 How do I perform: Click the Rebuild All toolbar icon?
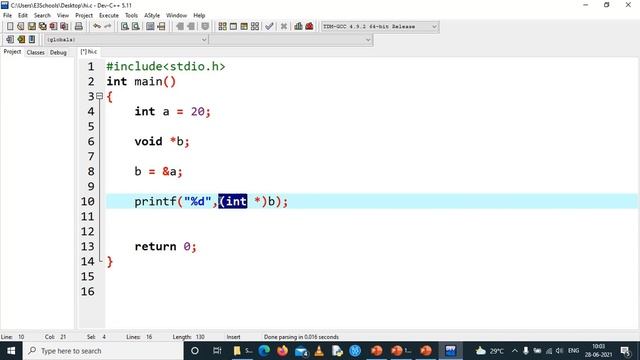255,27
